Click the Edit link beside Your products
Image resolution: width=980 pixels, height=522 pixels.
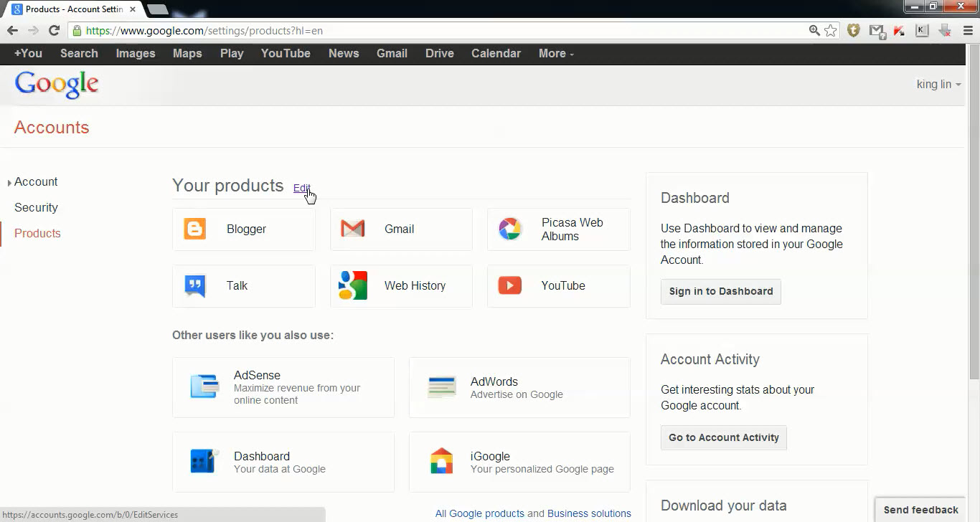pos(301,188)
